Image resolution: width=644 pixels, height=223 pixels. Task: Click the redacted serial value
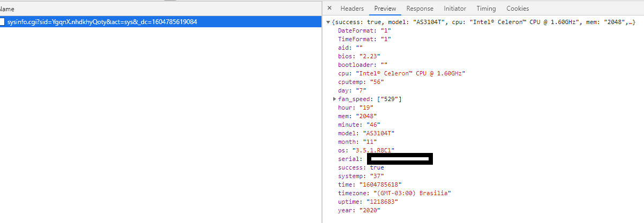point(400,159)
